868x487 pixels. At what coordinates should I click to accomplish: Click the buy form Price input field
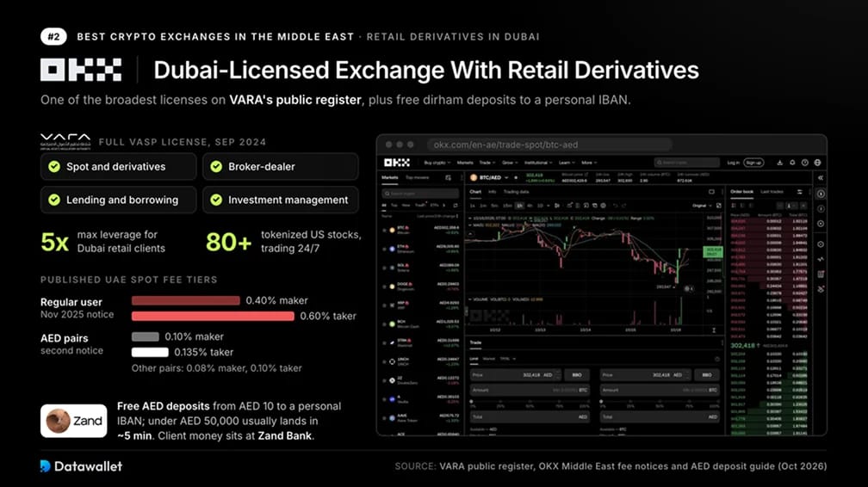[515, 374]
